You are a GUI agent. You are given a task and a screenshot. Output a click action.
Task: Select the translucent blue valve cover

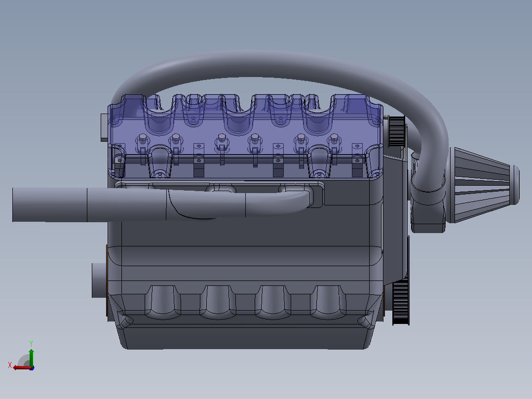click(x=245, y=136)
